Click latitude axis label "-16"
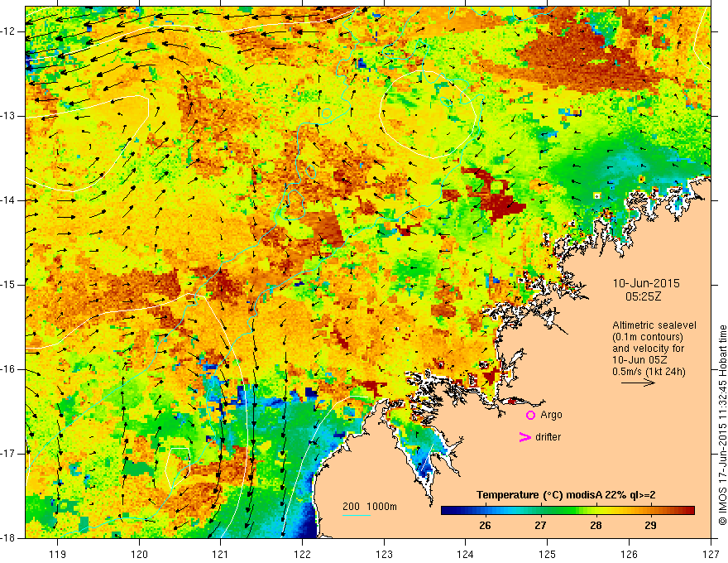 [8, 369]
